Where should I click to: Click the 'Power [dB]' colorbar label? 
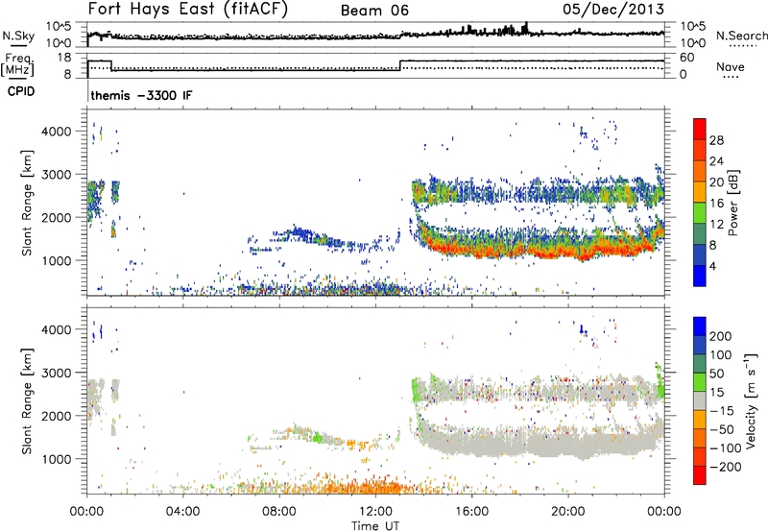point(732,203)
